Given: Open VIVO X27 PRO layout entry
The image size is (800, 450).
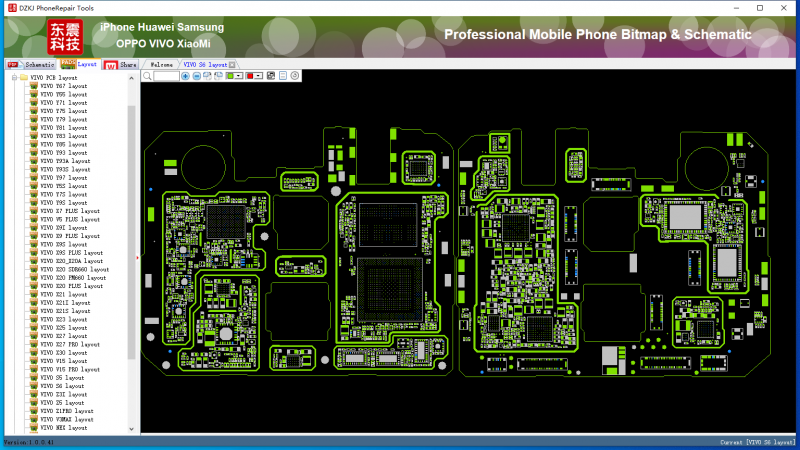Looking at the screenshot, I should tap(68, 344).
